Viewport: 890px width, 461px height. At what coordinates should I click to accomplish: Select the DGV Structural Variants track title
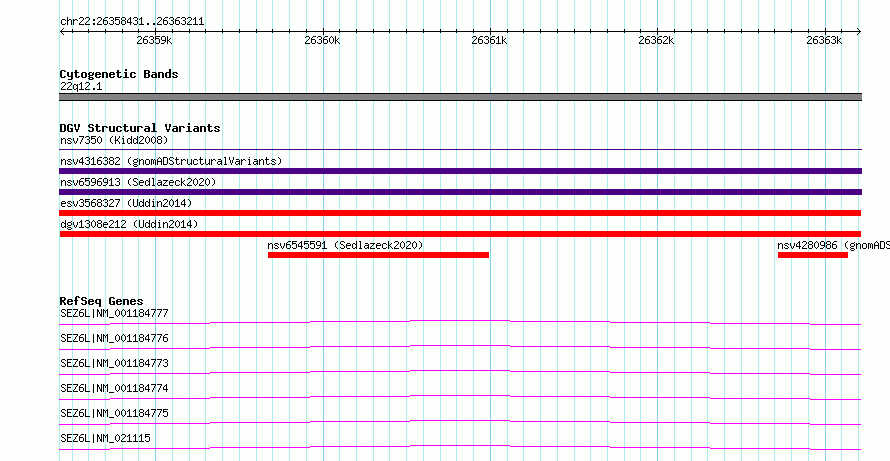[140, 128]
